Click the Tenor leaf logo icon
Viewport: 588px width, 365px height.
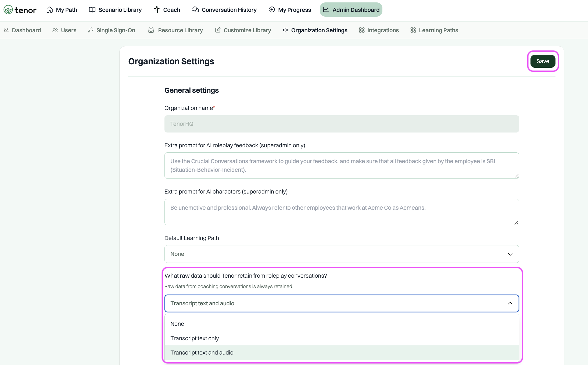[8, 10]
